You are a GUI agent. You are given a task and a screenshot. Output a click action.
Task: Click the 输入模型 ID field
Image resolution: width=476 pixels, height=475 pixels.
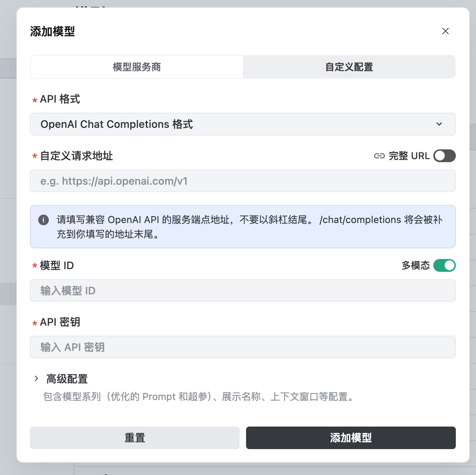tap(243, 291)
